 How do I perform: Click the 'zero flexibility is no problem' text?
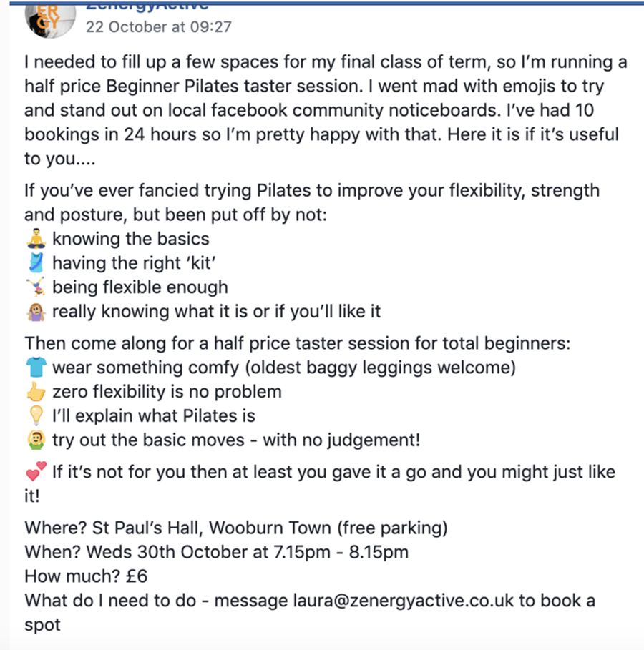pyautogui.click(x=167, y=392)
